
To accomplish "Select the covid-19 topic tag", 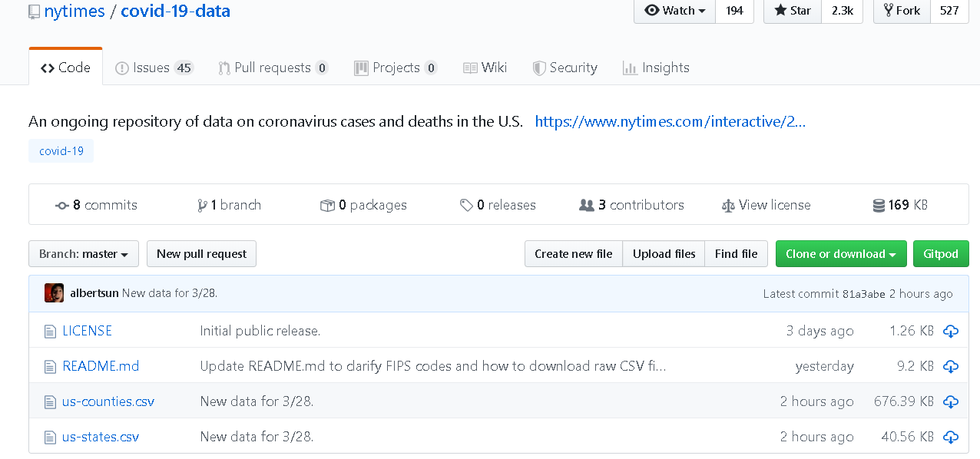I will [61, 151].
